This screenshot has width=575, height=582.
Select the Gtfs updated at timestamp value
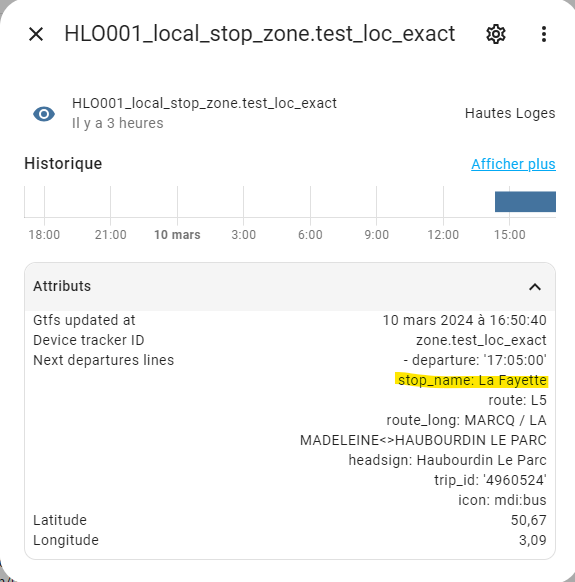464,320
